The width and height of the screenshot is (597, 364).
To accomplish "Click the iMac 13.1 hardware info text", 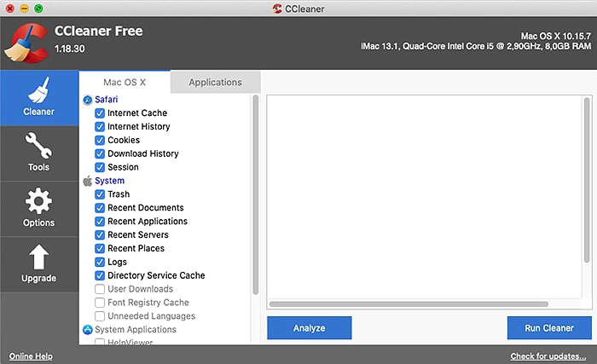I will [x=476, y=46].
